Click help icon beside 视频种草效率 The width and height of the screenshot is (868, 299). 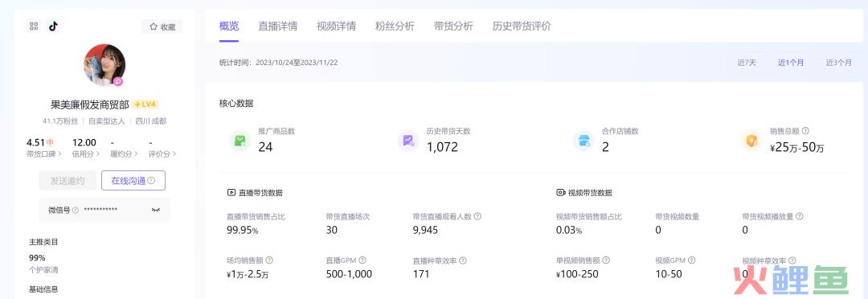click(x=792, y=260)
